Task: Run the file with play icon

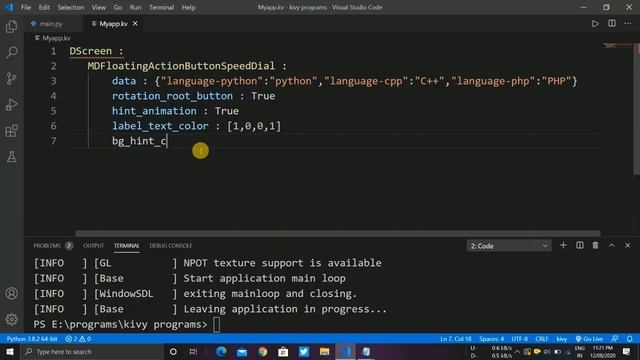Action: pos(595,24)
